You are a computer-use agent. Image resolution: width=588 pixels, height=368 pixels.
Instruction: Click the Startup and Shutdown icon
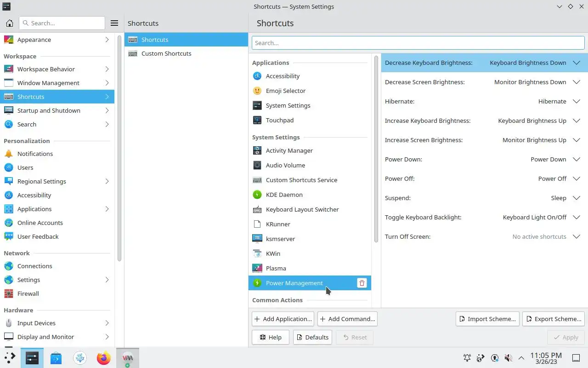(x=9, y=110)
